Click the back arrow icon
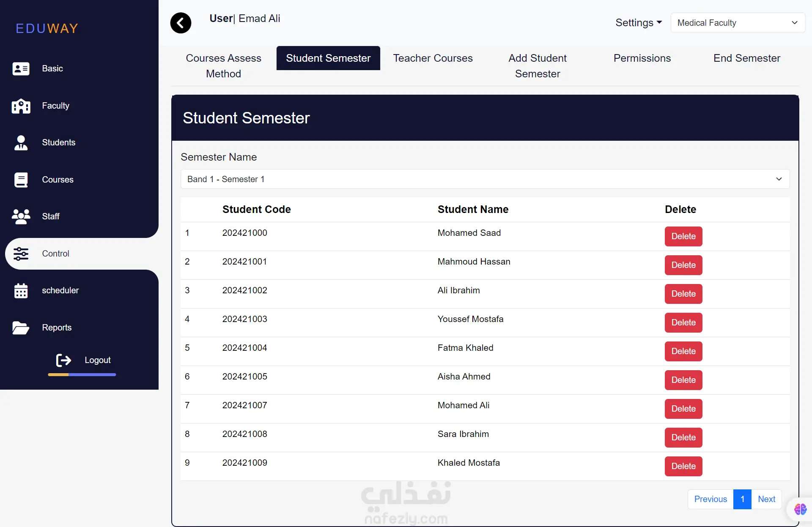This screenshot has width=812, height=527. (x=181, y=23)
